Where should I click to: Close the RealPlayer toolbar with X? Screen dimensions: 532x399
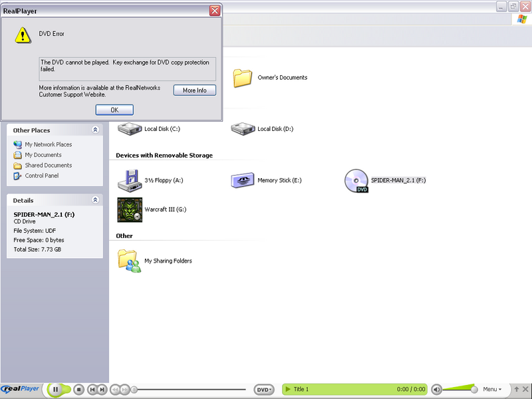pyautogui.click(x=525, y=389)
